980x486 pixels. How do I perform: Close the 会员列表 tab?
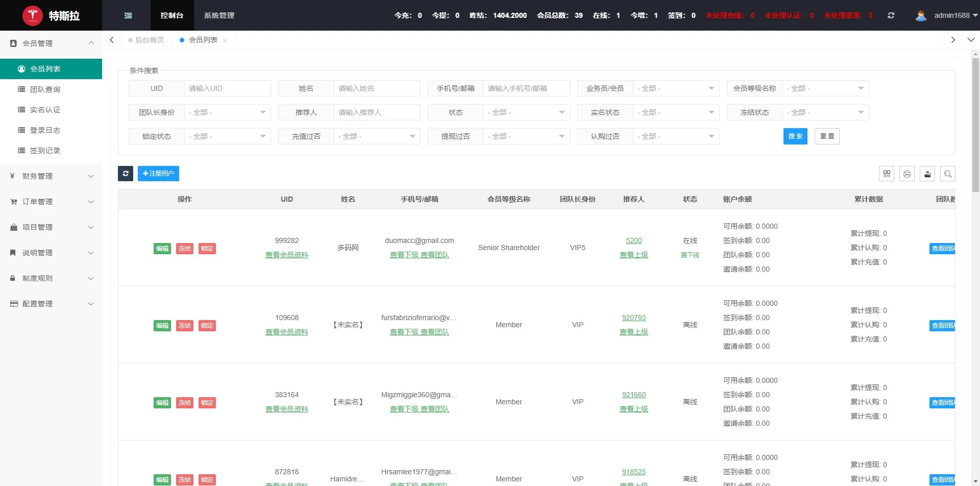tap(225, 40)
